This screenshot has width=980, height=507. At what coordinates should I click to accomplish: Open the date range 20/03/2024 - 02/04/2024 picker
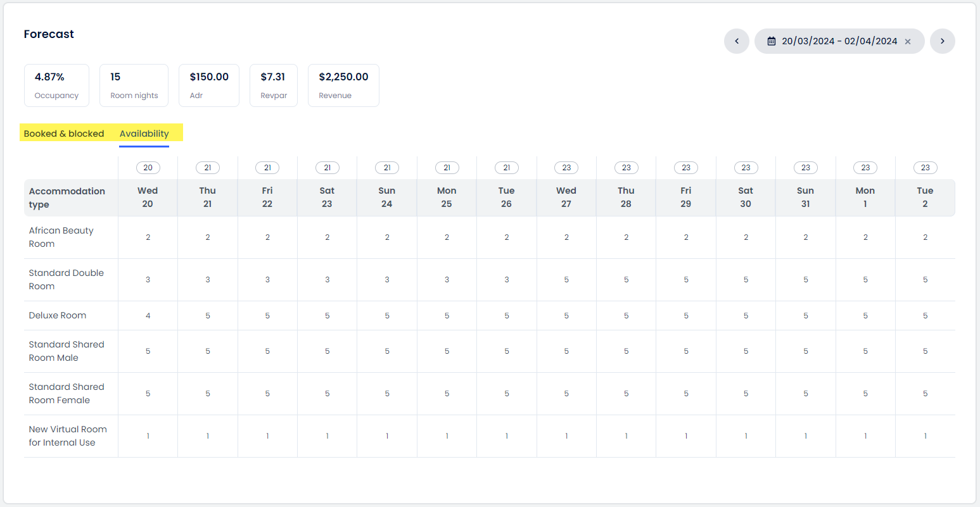coord(839,41)
